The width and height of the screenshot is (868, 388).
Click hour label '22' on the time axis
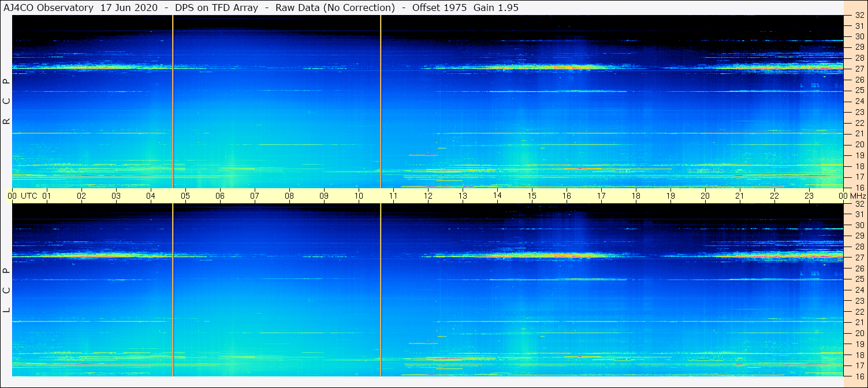774,196
